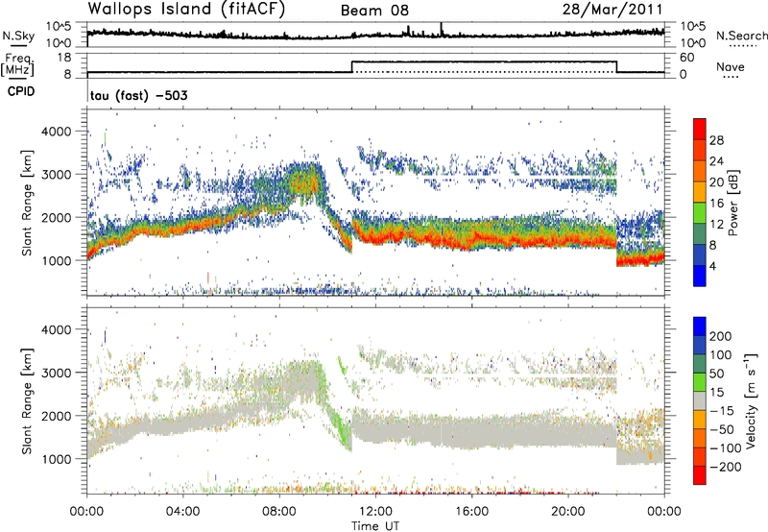Click the '12' label on Power colorbar
Screen dimensions: 768x532
pos(716,224)
